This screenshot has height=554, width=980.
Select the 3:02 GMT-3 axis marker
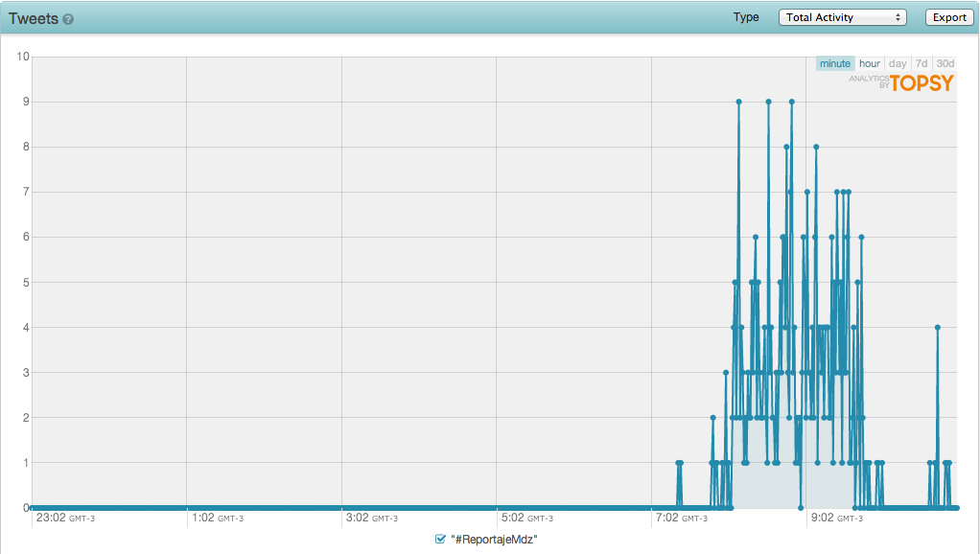click(371, 518)
